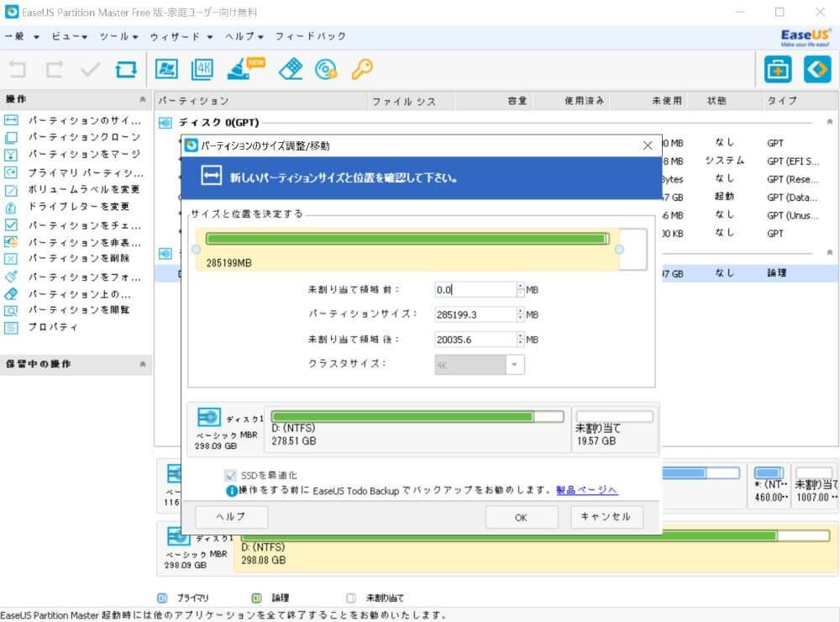This screenshot has height=622, width=840.
Task: Select 'パーティションをマージ' in the sidebar
Action: 84,155
